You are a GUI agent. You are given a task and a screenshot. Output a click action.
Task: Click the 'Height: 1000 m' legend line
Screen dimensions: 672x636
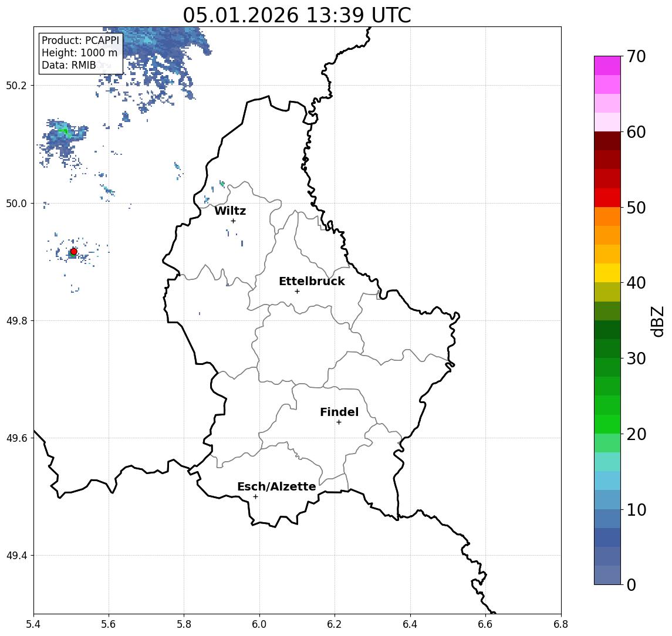point(79,53)
